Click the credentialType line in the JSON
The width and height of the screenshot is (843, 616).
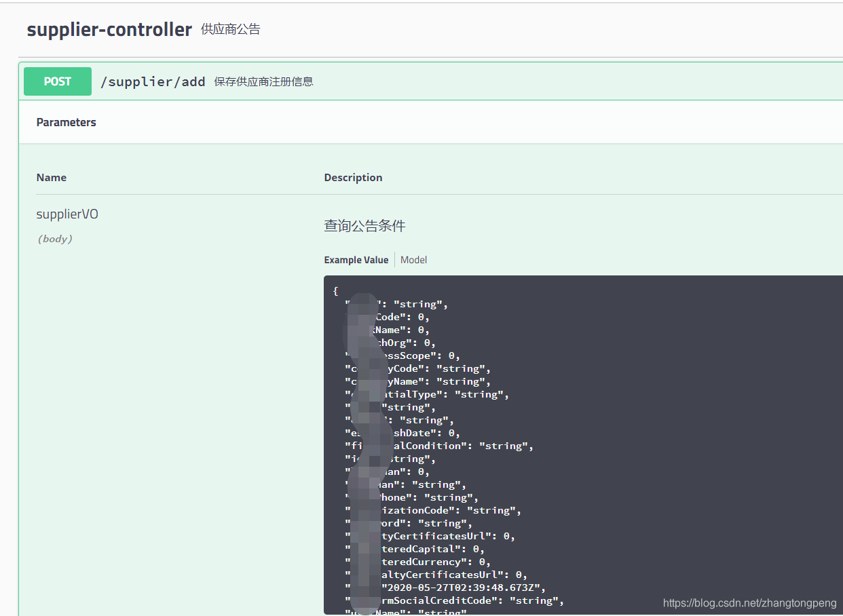[x=426, y=394]
